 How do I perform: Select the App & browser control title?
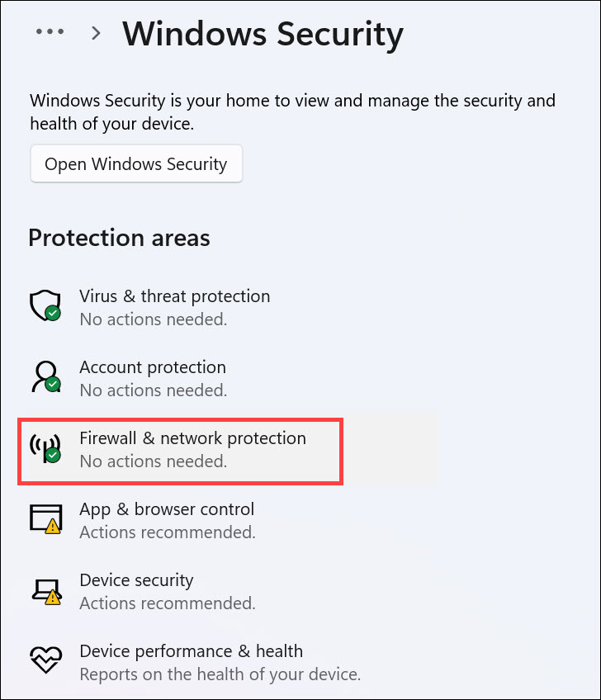(166, 508)
